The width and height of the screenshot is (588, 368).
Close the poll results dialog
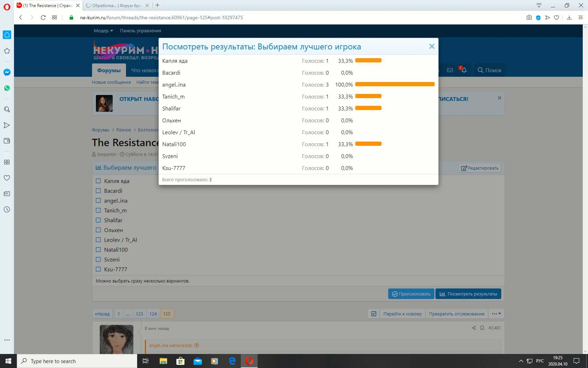point(432,46)
